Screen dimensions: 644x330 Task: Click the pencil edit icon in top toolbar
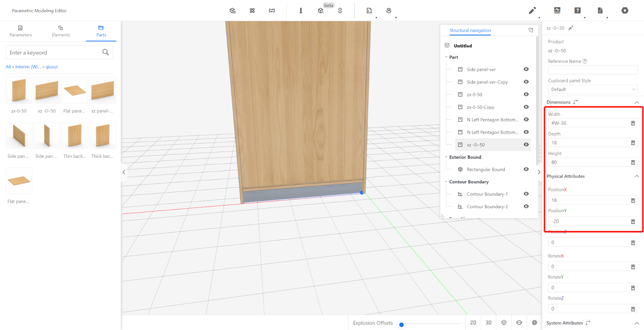coord(532,10)
